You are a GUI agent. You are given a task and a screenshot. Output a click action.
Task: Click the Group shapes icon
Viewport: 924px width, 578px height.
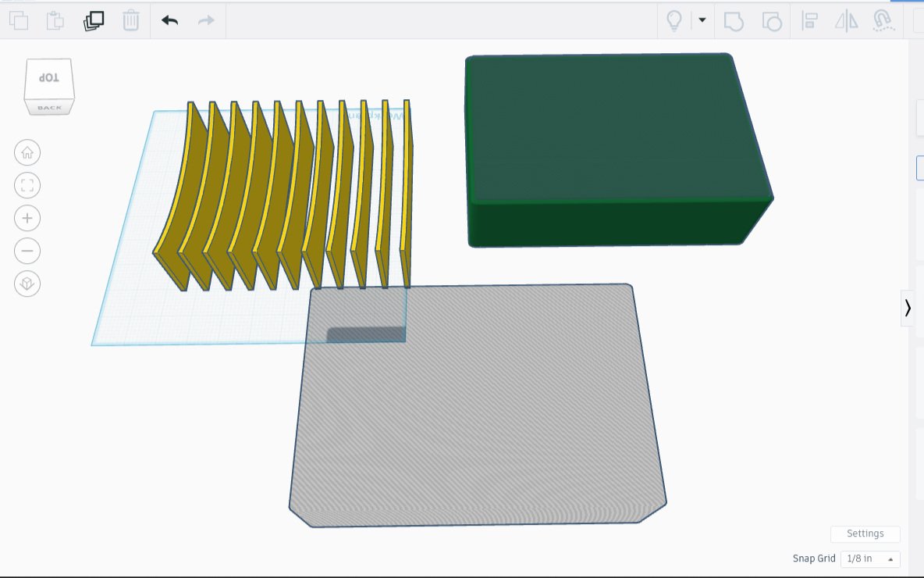pyautogui.click(x=734, y=21)
